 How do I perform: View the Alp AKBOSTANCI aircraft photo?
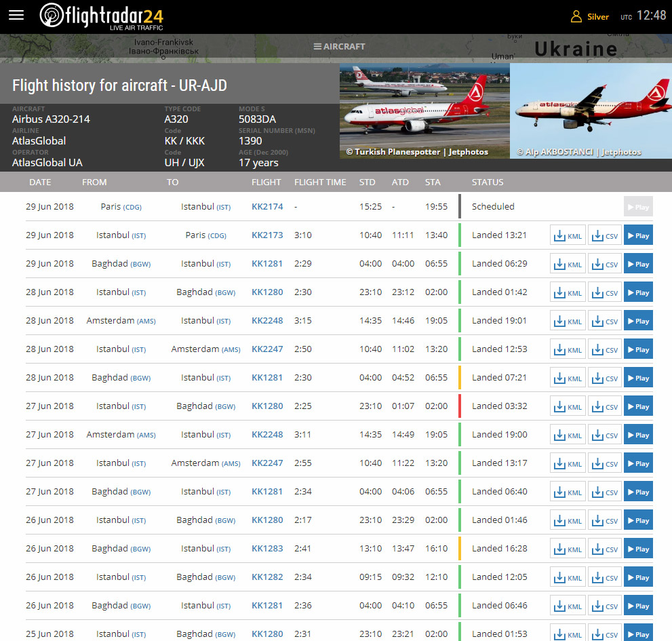pyautogui.click(x=591, y=111)
